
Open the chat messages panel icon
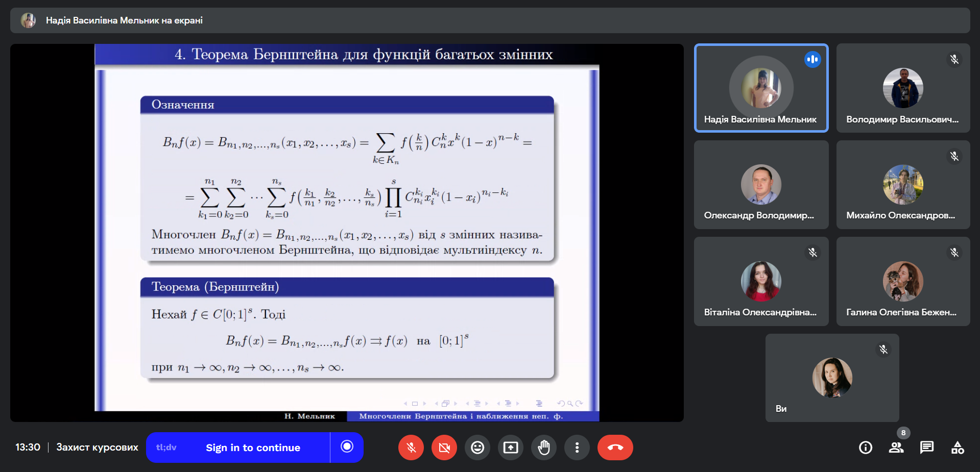[x=927, y=448]
